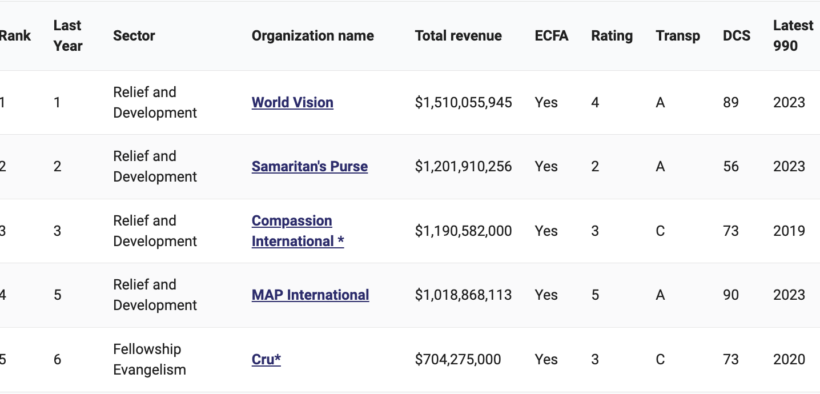
Task: Sort table by Rank column header
Action: coord(15,36)
